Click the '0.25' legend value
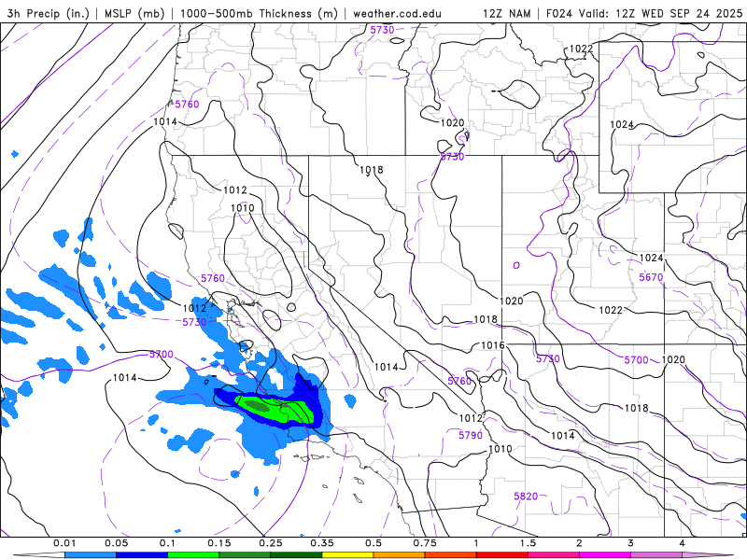Viewport: 747px width, 560px height. click(x=271, y=543)
